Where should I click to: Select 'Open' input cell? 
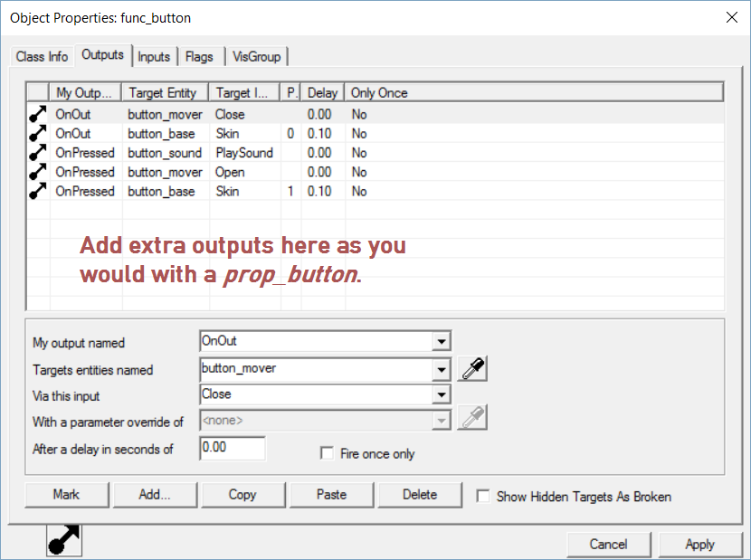(x=230, y=172)
